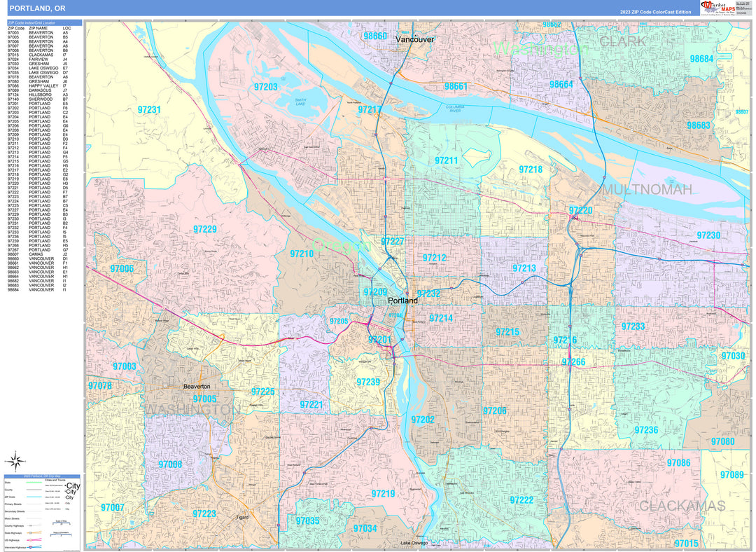
Task: Click the Lake Oswego city label
Action: click(415, 543)
